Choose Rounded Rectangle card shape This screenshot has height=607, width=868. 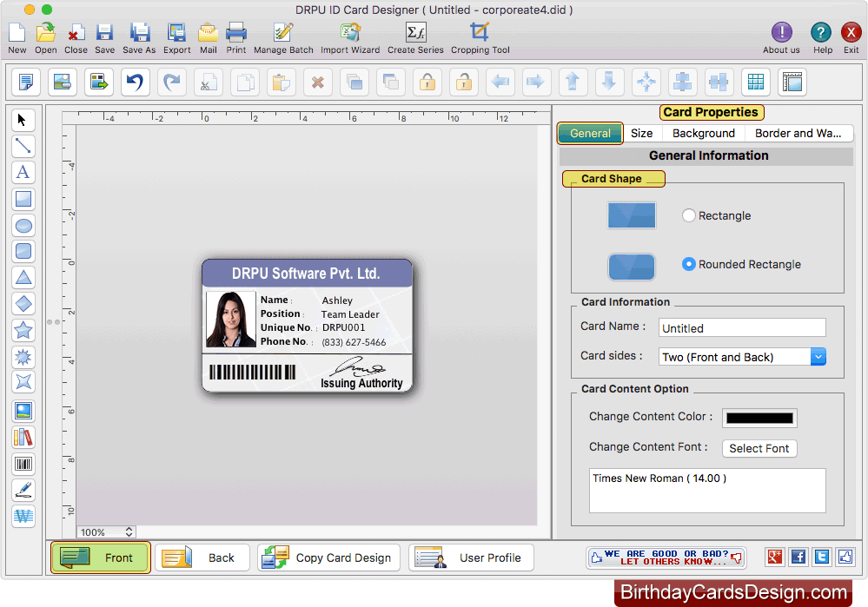coord(689,264)
